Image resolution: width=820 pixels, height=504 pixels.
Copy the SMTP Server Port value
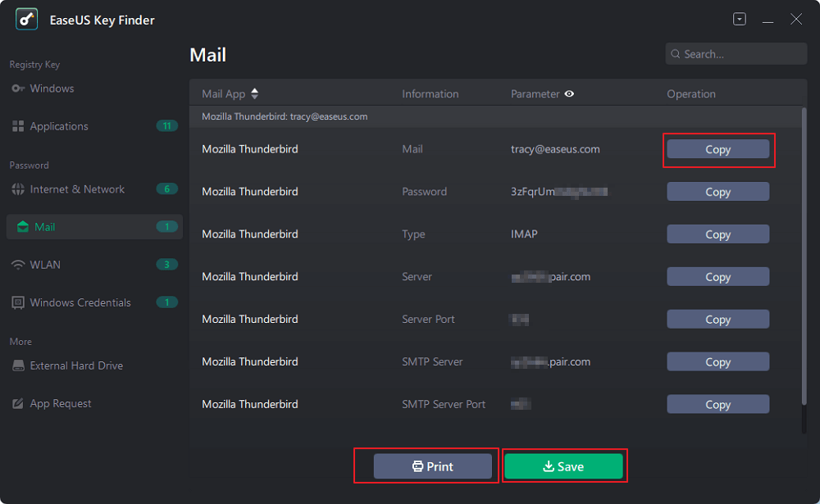pyautogui.click(x=717, y=404)
